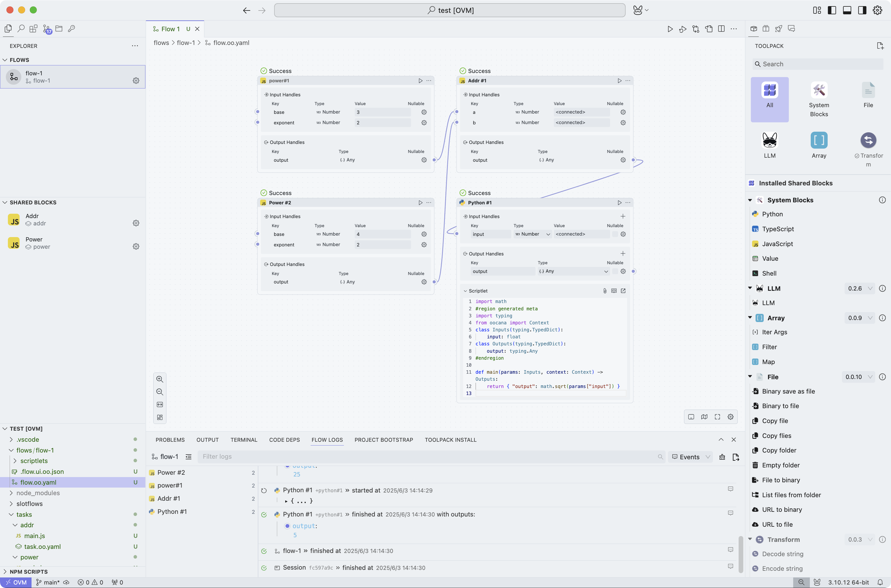
Task: Toggle the primary sidebar layout button
Action: coord(832,10)
